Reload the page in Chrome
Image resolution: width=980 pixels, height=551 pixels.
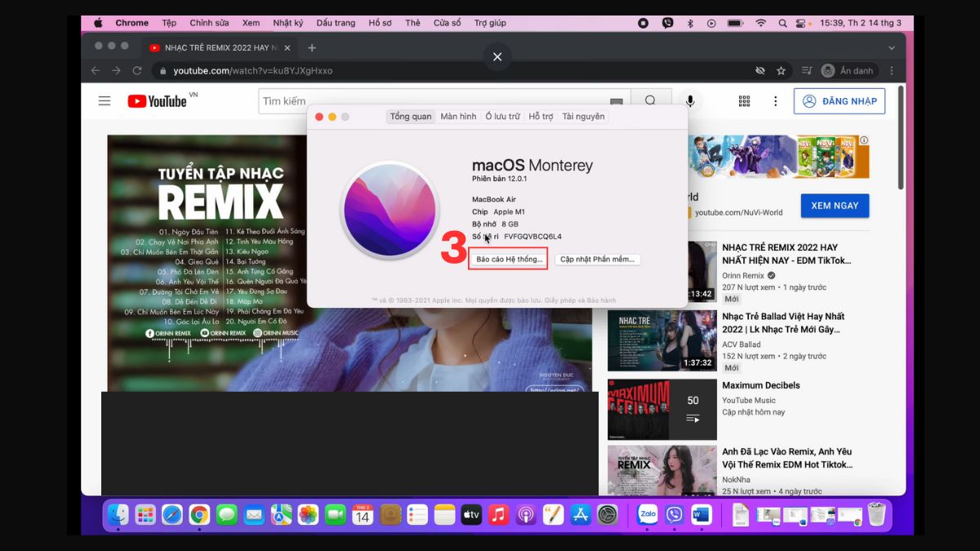[136, 71]
